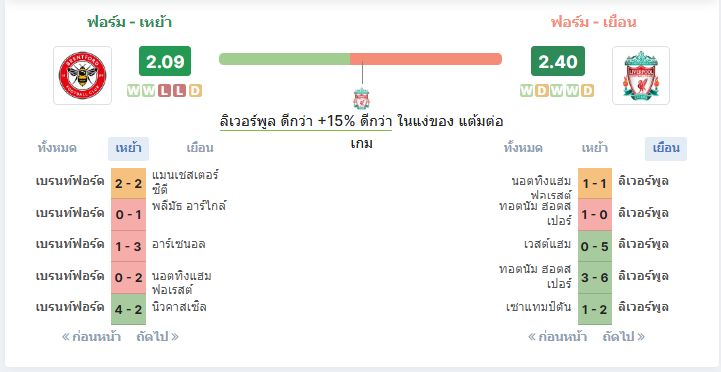Select Brentford's ทั้งหมด filter tab
Viewport: 721px width, 372px height.
click(x=57, y=149)
